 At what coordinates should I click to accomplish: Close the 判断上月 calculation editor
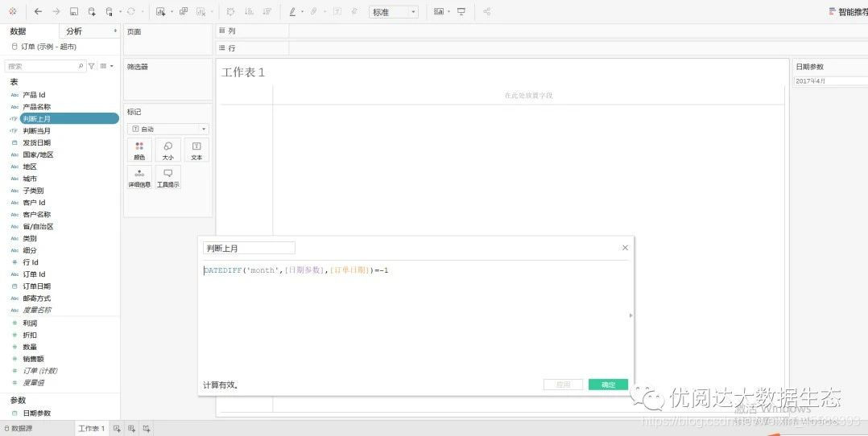(625, 248)
